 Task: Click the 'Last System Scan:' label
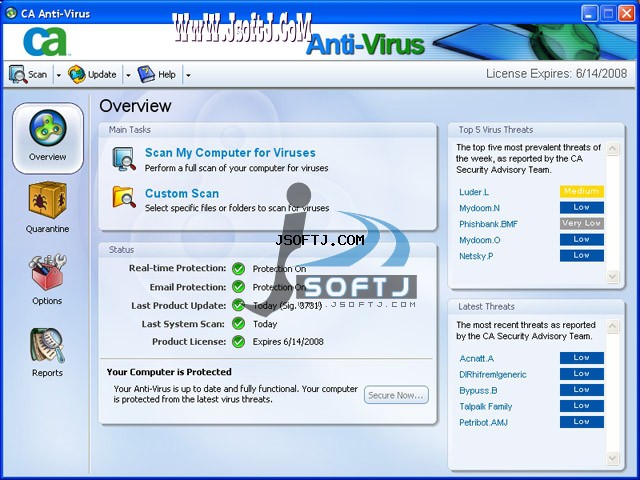tap(183, 324)
